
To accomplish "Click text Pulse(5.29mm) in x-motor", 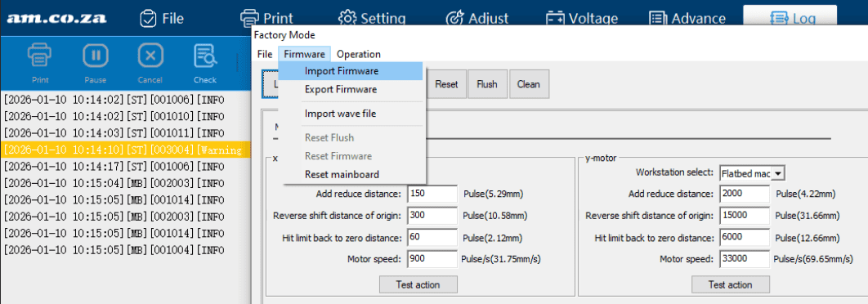I will (493, 194).
